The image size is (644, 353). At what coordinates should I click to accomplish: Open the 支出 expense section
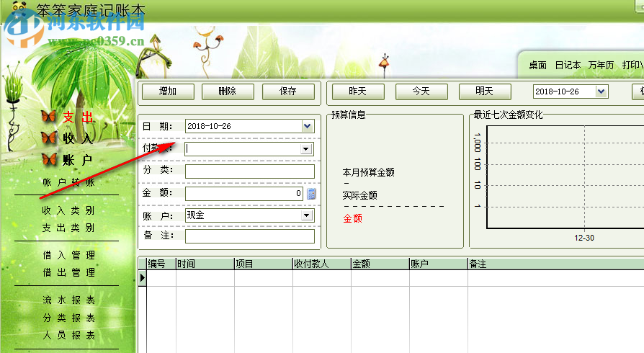78,117
